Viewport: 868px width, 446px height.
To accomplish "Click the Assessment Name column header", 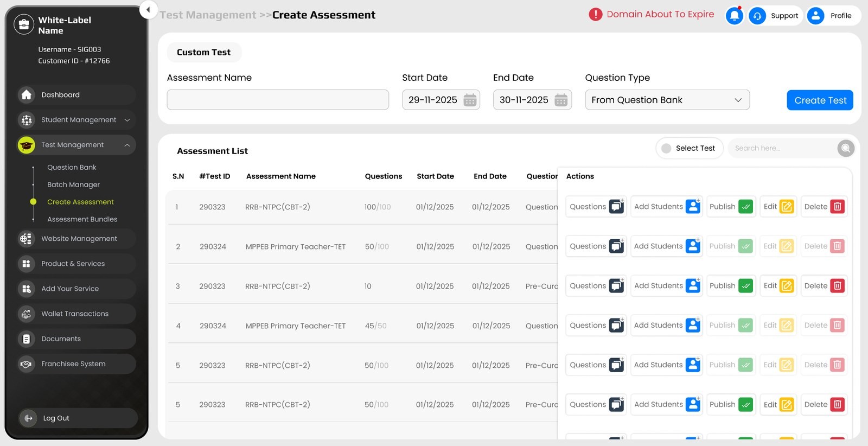I will pyautogui.click(x=281, y=176).
